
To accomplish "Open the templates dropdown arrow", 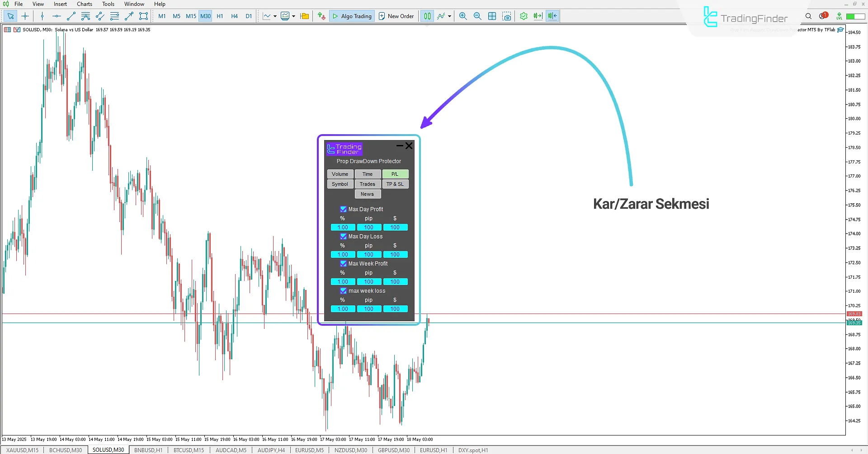I will (294, 16).
